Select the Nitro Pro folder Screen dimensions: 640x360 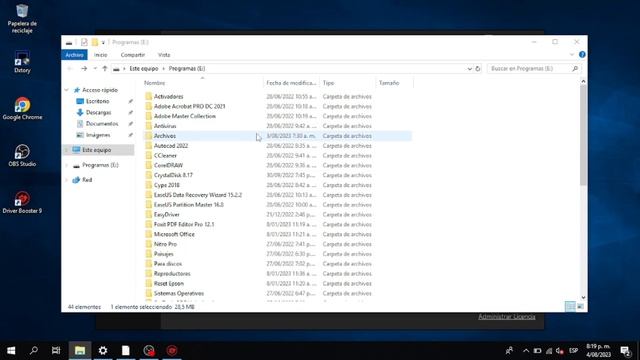coord(165,244)
